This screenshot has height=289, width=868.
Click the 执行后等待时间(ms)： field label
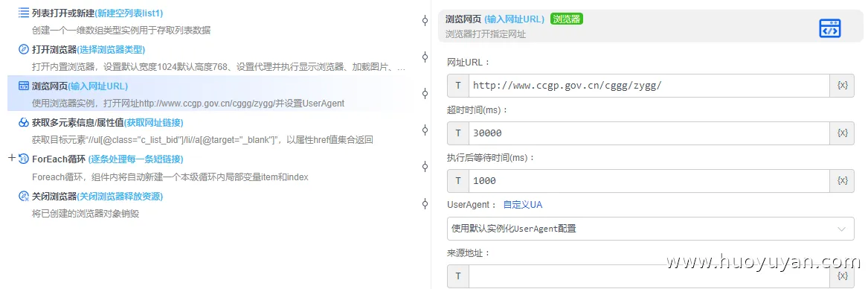click(x=492, y=158)
